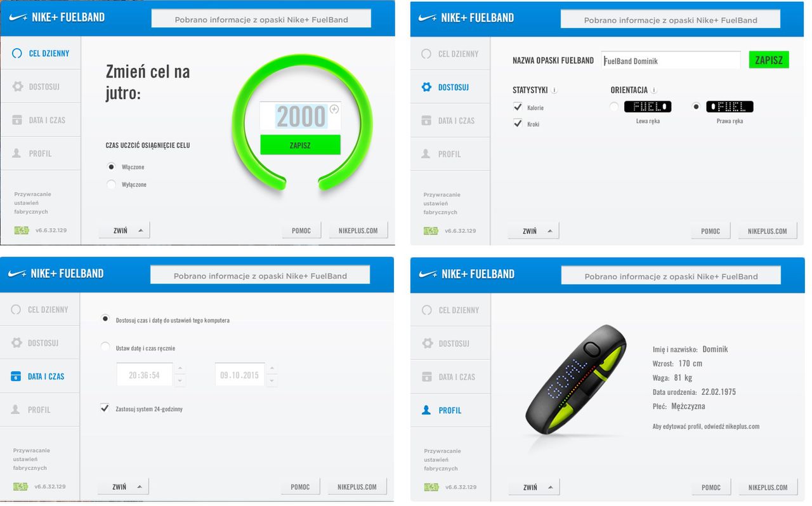Select 'Ustaw datę i czas ręcznie' radio button
Screen dimensions: 812x506
[105, 347]
